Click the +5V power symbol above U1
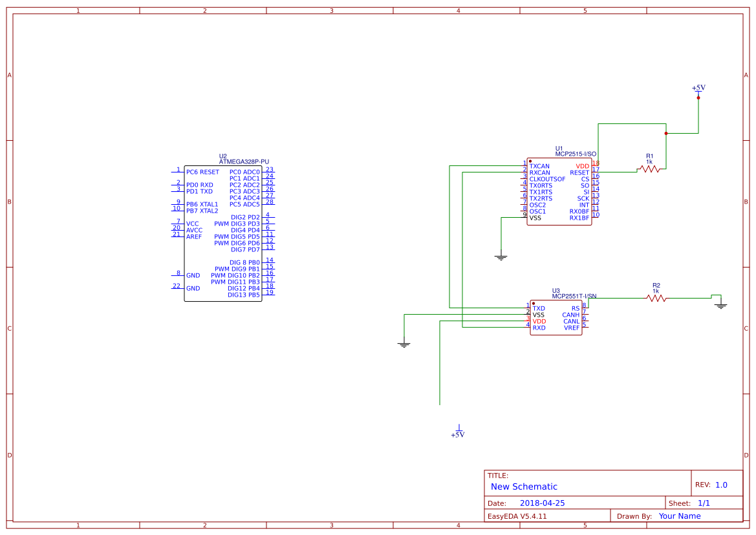This screenshot has width=756, height=535. pos(698,90)
